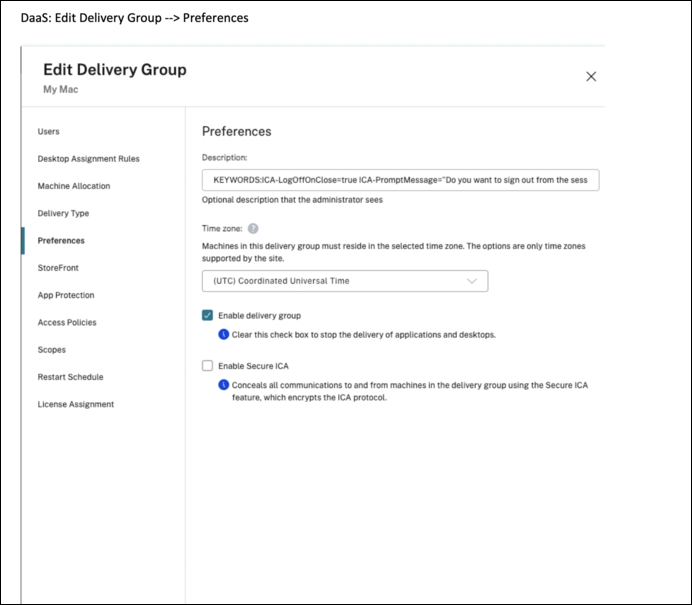Go to Desktop Assignment Rules
This screenshot has height=605, width=692.
coord(88,159)
